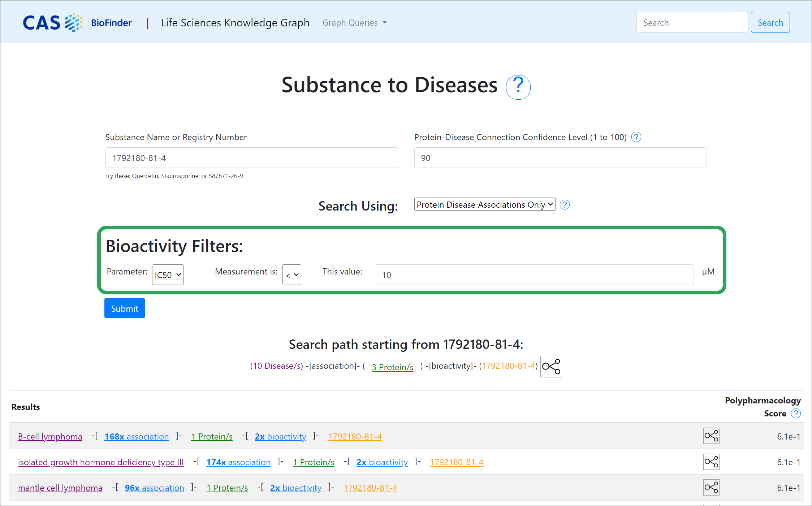Open the 3 Protein/s link in search path

[x=392, y=367]
